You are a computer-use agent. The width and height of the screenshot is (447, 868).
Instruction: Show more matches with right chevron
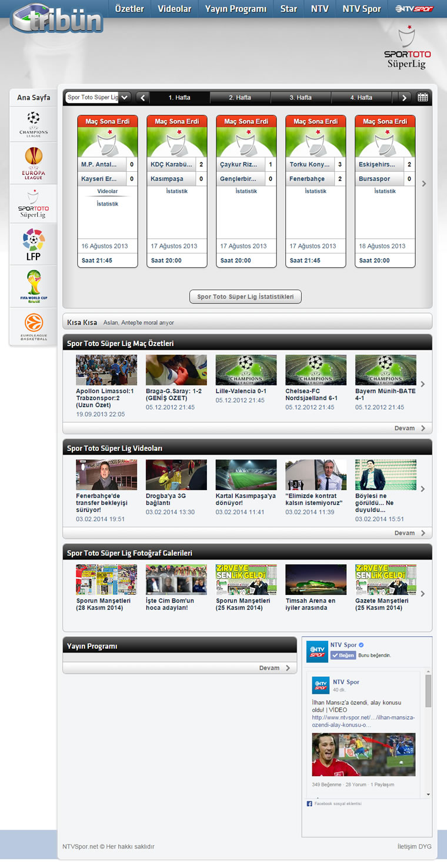pyautogui.click(x=424, y=184)
